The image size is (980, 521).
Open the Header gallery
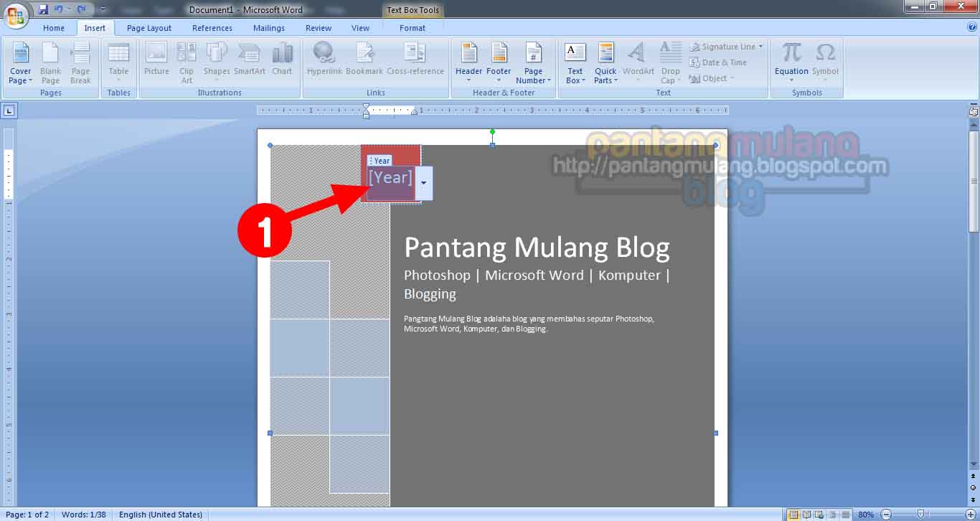pyautogui.click(x=468, y=63)
